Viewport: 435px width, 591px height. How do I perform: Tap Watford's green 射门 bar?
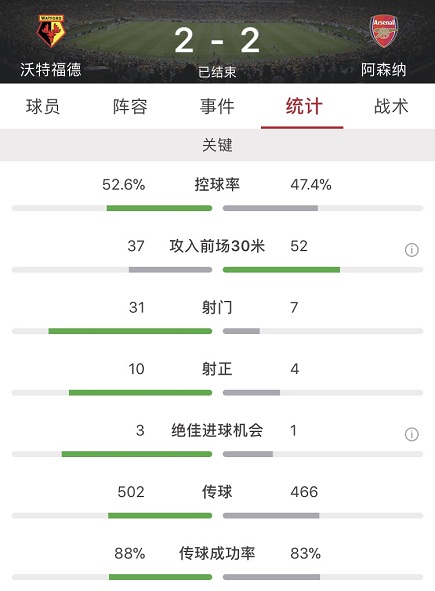(130, 331)
